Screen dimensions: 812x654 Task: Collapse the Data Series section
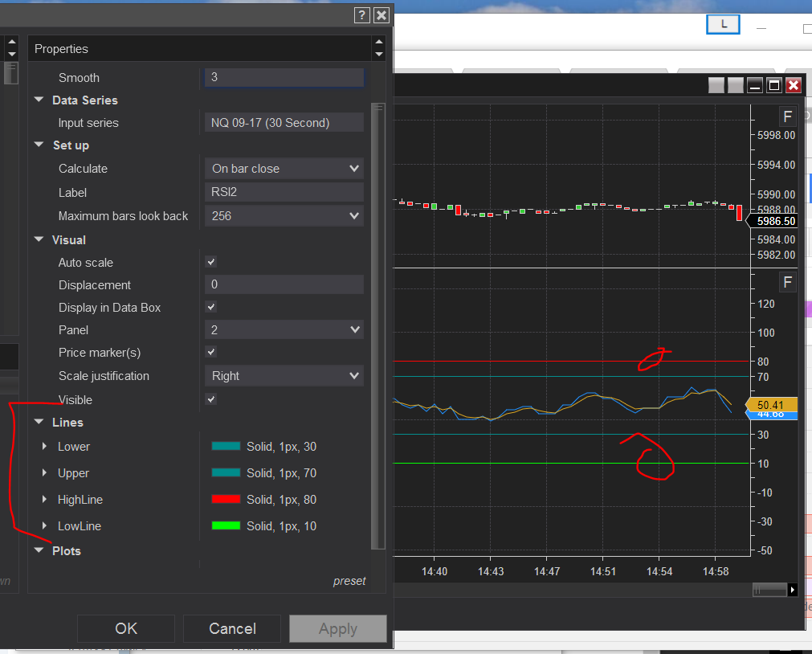[39, 100]
